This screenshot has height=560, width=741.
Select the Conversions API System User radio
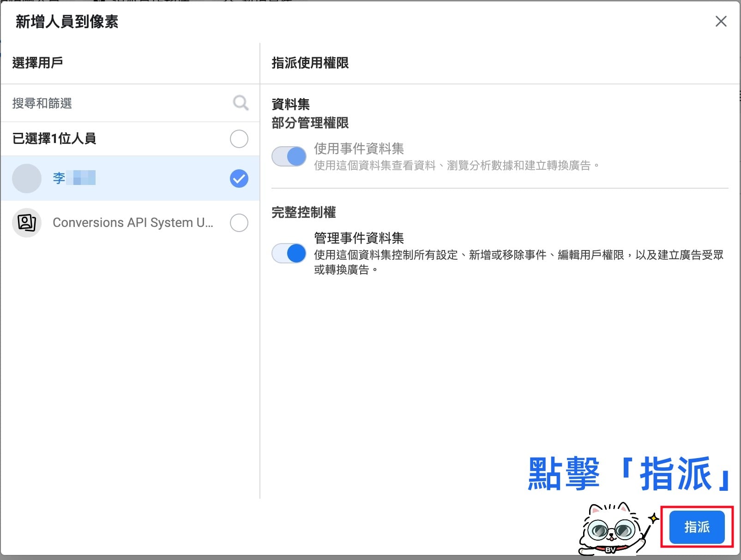click(239, 223)
